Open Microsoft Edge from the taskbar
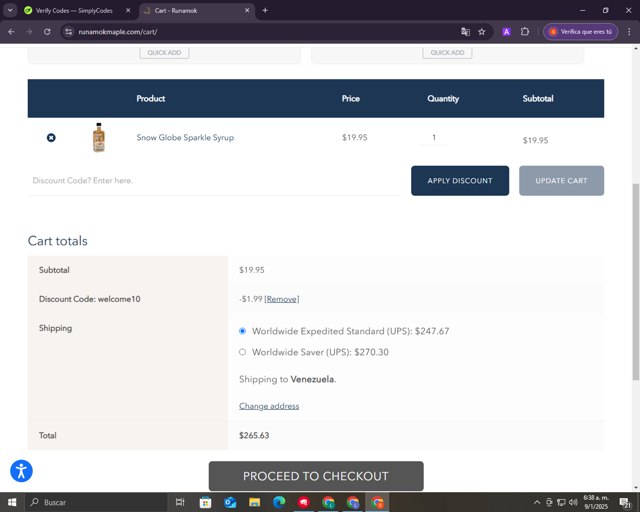This screenshot has width=640, height=512. coord(279,502)
